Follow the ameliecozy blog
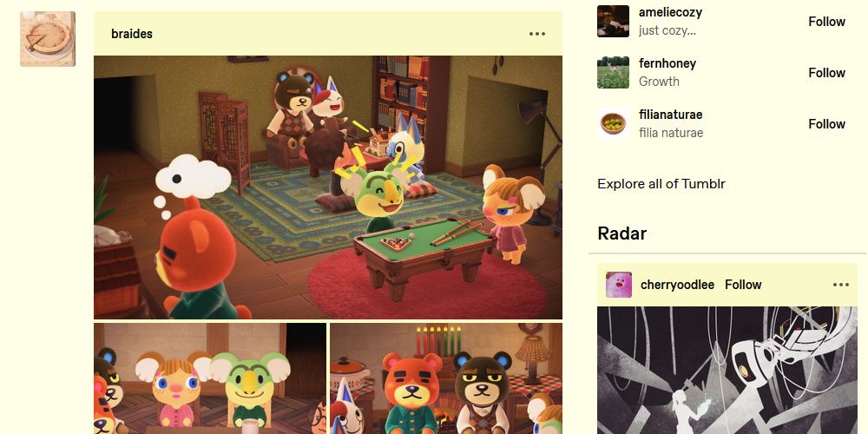This screenshot has width=868, height=434. [826, 22]
